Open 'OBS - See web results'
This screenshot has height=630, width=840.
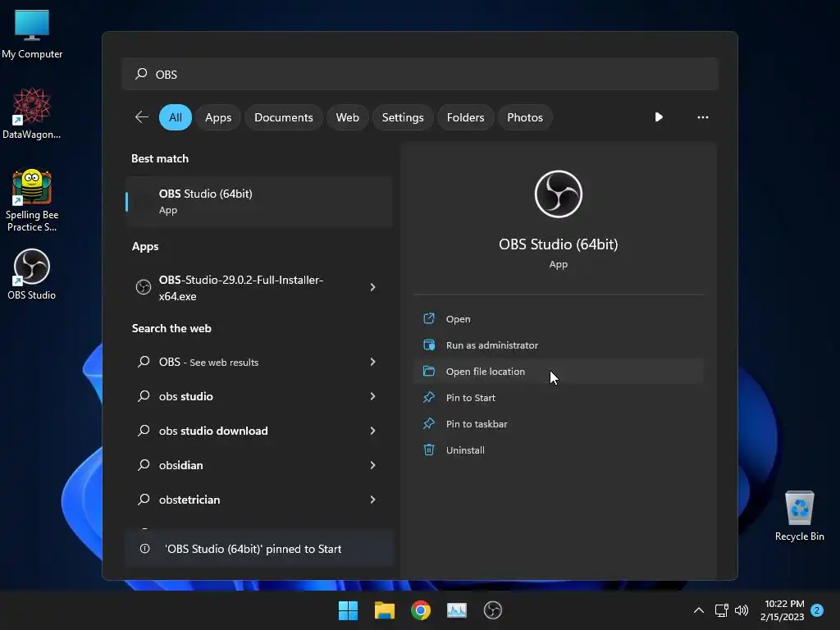click(259, 362)
